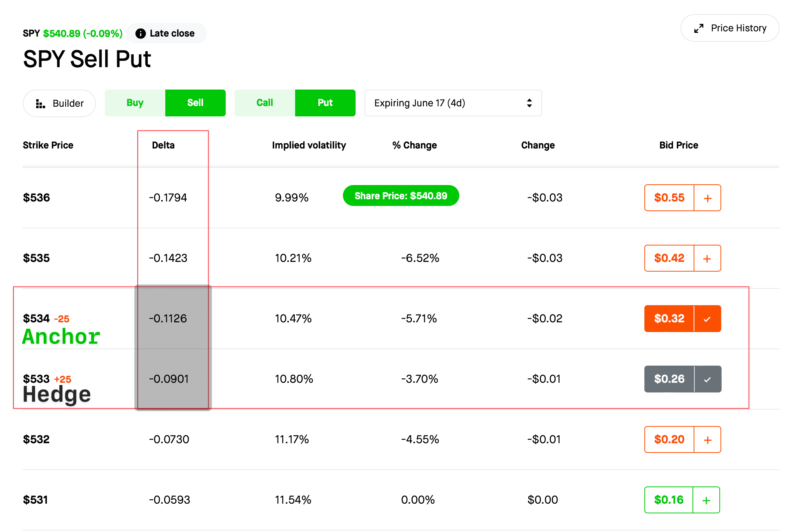The height and width of the screenshot is (532, 791).
Task: Click the 0.00% change value
Action: [418, 500]
